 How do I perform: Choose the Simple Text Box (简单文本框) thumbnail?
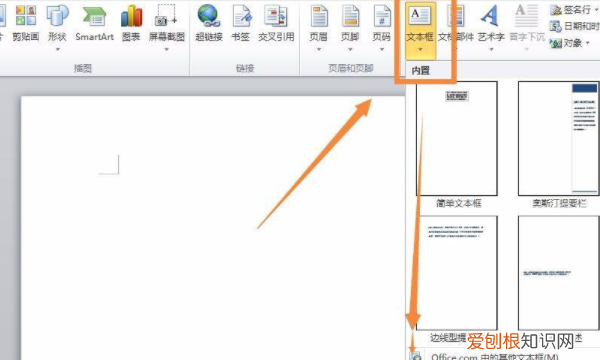point(457,138)
